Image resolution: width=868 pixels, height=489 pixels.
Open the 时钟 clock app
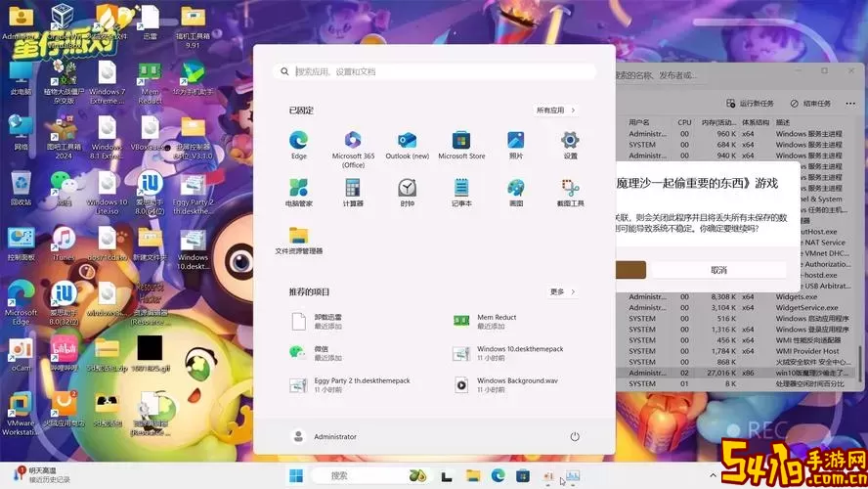[407, 192]
